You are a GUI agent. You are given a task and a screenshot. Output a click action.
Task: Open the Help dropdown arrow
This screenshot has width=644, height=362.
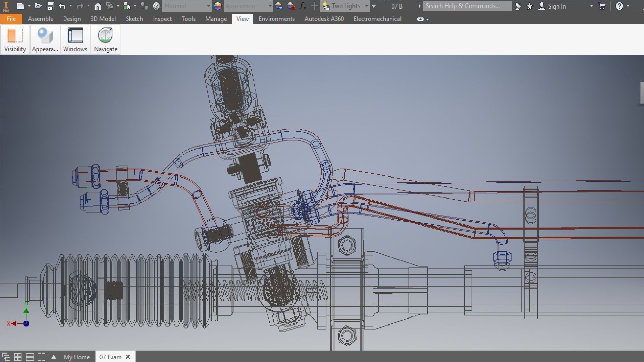pyautogui.click(x=628, y=6)
